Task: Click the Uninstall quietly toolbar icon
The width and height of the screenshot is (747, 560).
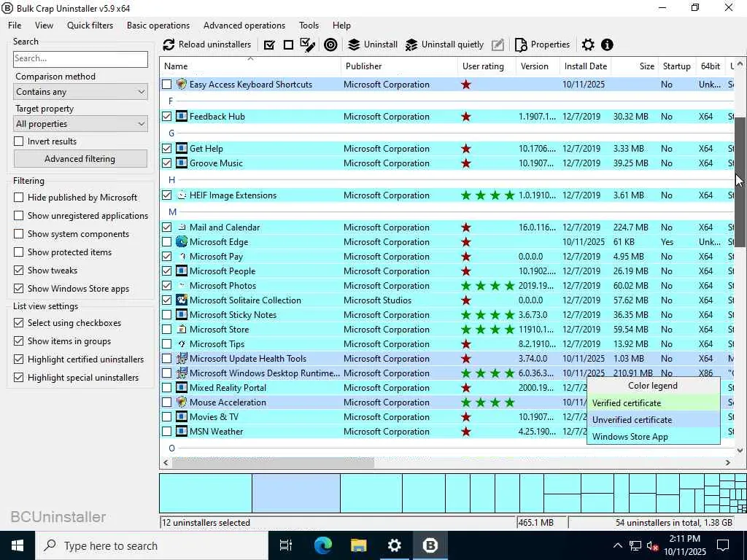Action: click(411, 44)
